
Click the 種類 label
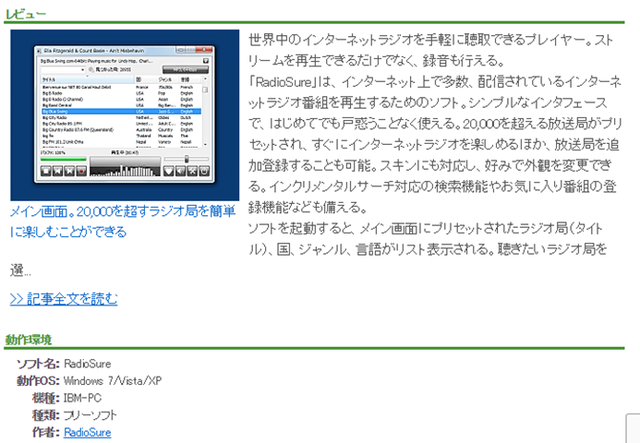click(46, 415)
